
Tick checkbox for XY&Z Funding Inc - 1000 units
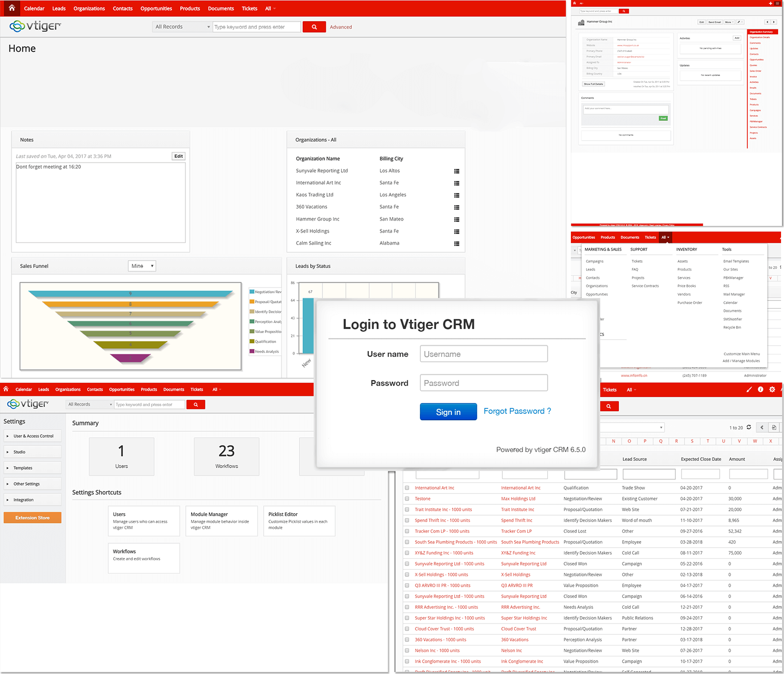click(407, 552)
